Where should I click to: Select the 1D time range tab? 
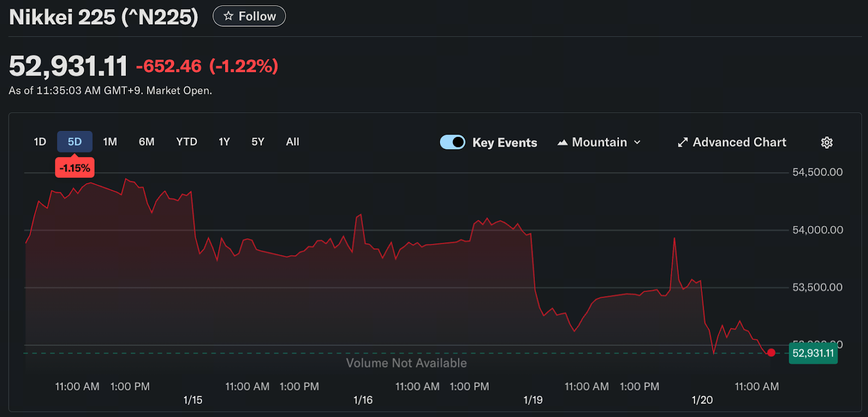40,142
